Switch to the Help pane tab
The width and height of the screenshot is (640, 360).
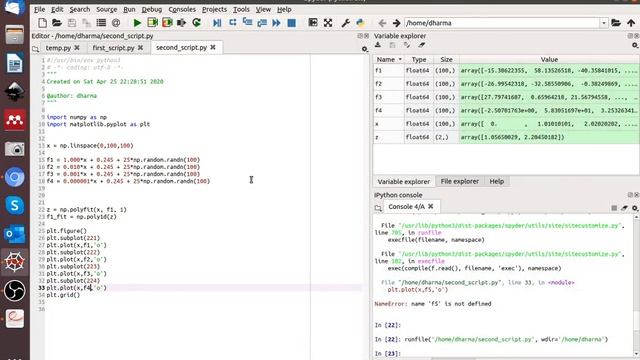[497, 181]
